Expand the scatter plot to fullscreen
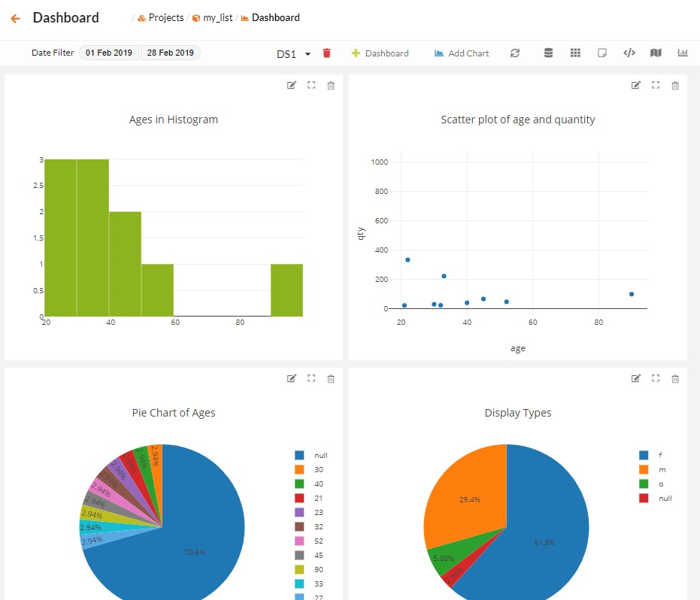Viewport: 700px width, 600px height. click(656, 85)
